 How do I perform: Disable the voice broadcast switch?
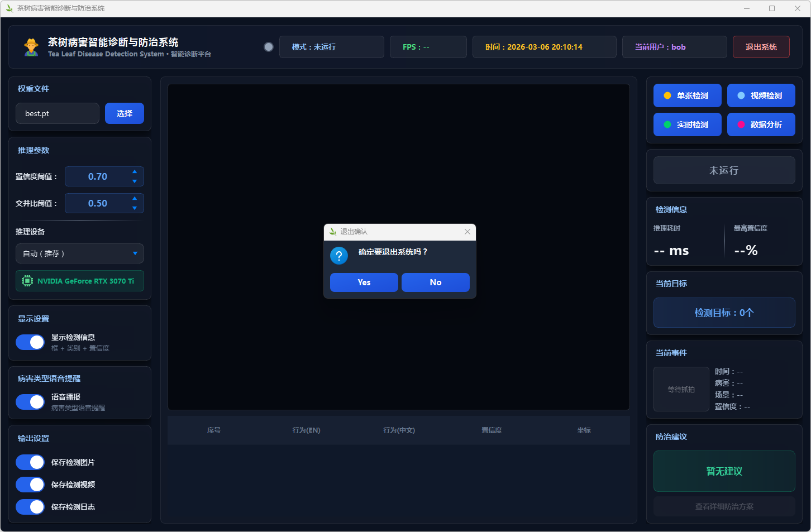30,402
